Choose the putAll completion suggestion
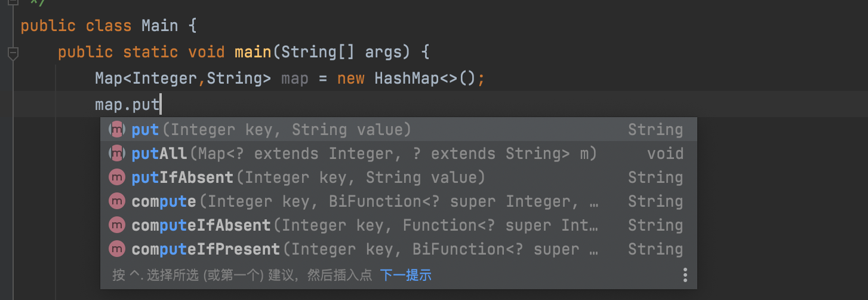Viewport: 868px width, 300px height. point(159,154)
